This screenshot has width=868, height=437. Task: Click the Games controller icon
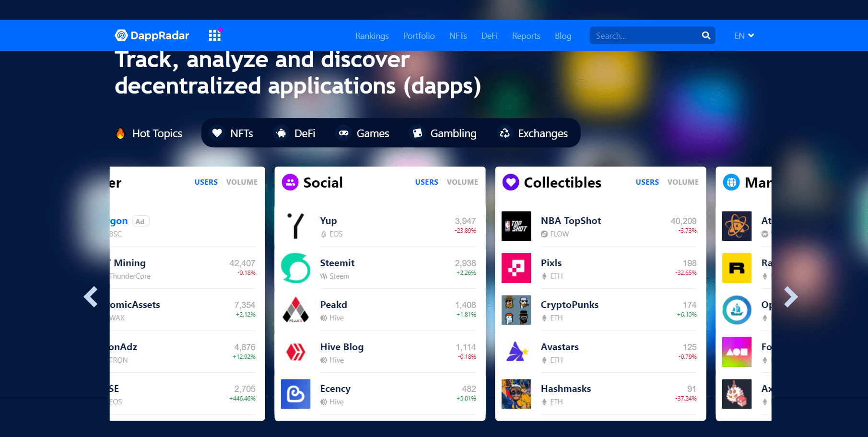[344, 133]
